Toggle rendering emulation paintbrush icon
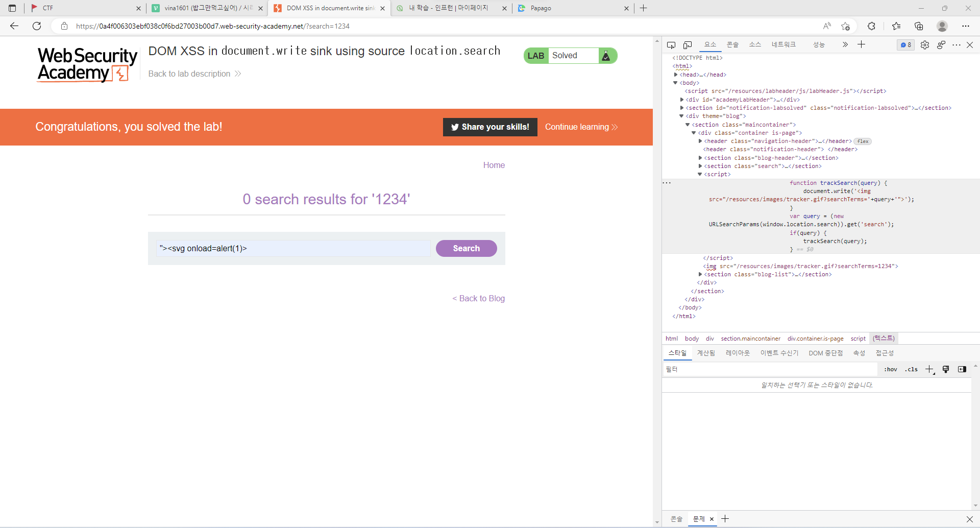 point(946,369)
